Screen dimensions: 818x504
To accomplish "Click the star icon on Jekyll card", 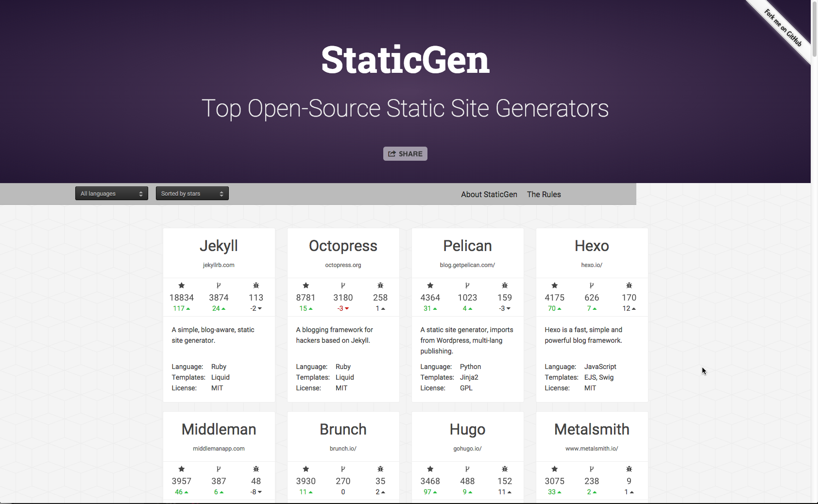I will [182, 286].
